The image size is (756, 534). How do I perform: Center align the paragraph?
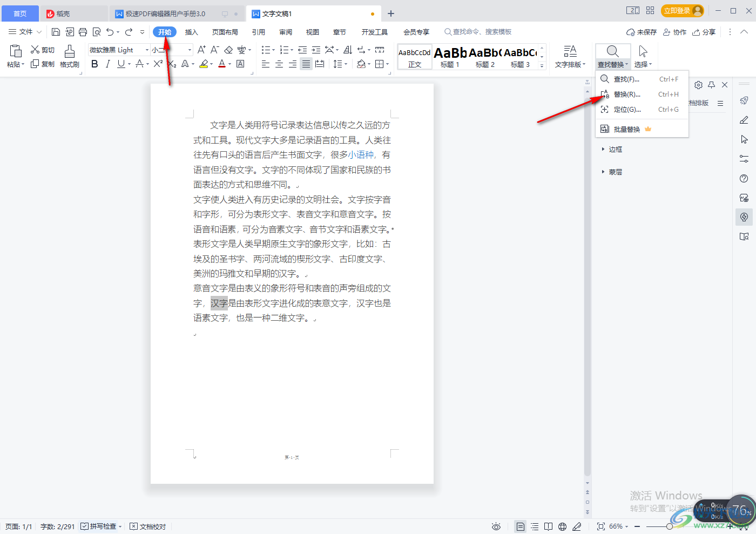pos(279,64)
